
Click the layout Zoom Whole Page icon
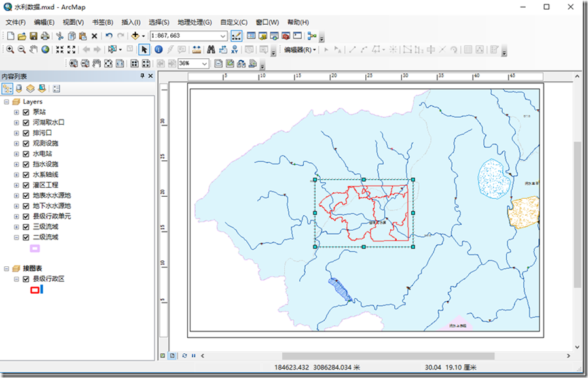tap(109, 63)
